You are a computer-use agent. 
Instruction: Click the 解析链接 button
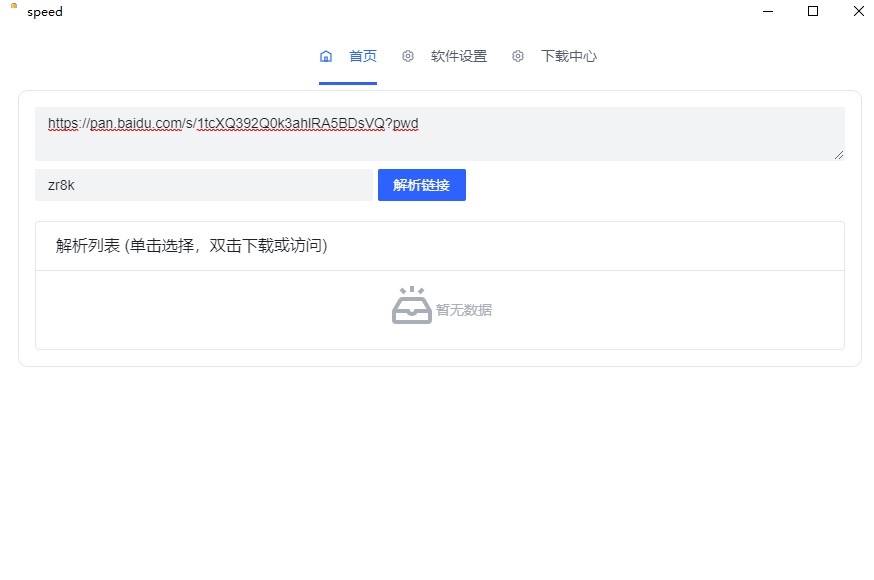click(x=421, y=185)
